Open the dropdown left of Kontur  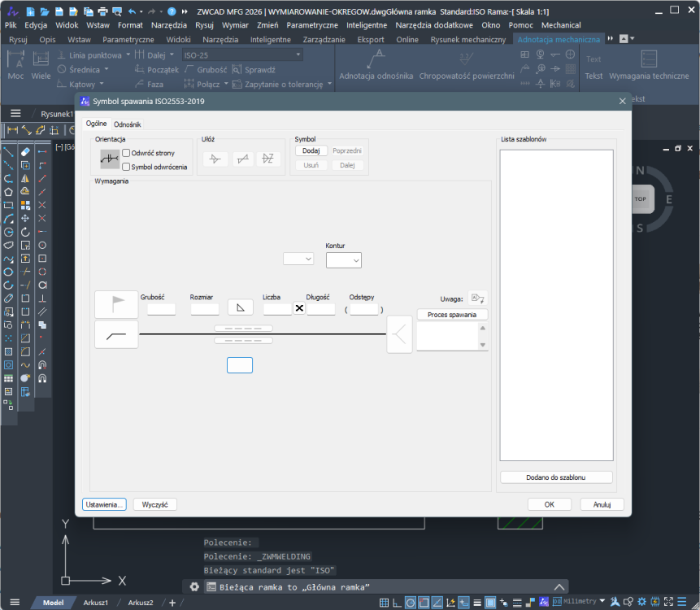point(298,259)
